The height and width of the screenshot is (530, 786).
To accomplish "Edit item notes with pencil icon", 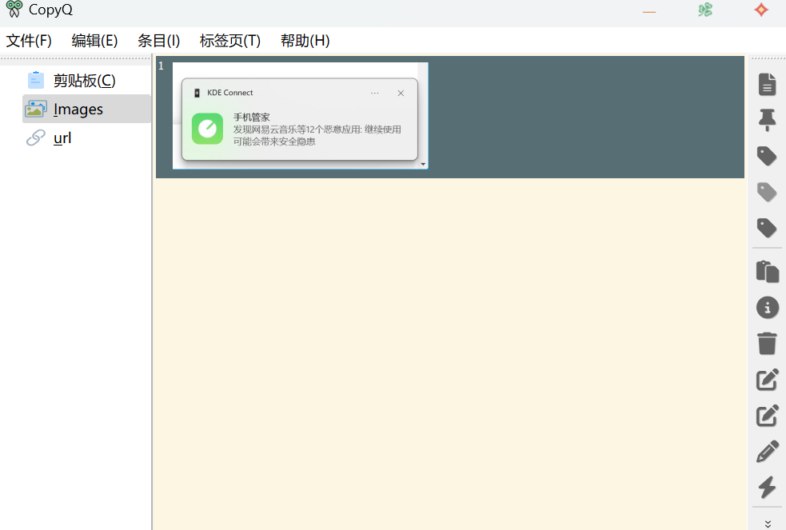I will (767, 451).
